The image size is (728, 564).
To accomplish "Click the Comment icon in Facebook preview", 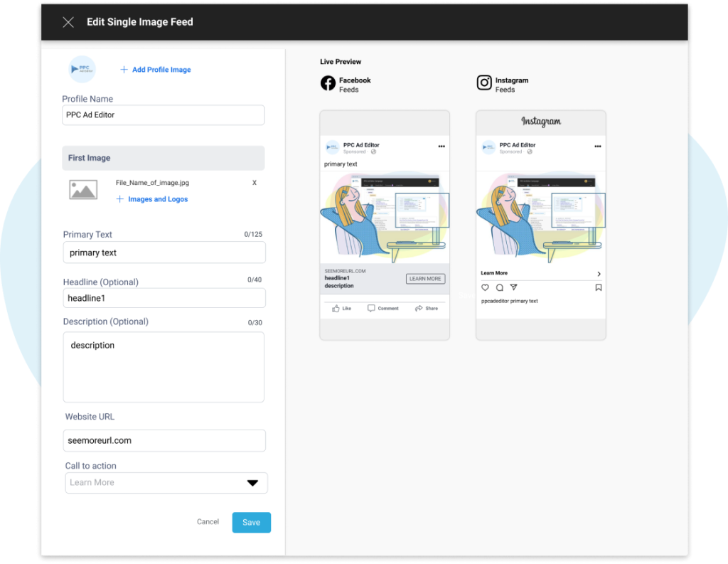I will point(383,308).
